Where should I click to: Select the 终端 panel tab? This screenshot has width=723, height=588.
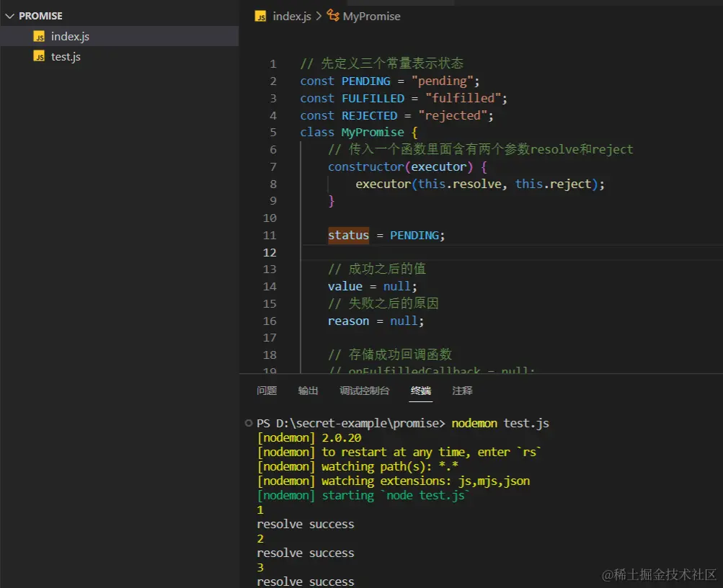420,391
